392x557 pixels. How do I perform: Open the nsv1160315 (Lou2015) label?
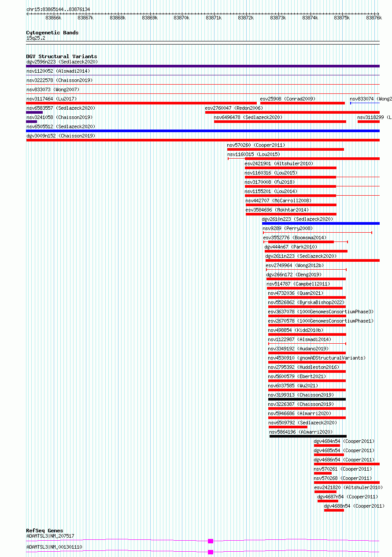[254, 155]
